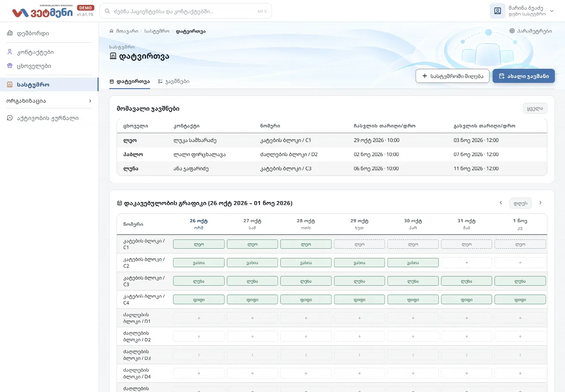Go to previous week in occupancy chart
This screenshot has height=392, width=565.
tap(501, 203)
